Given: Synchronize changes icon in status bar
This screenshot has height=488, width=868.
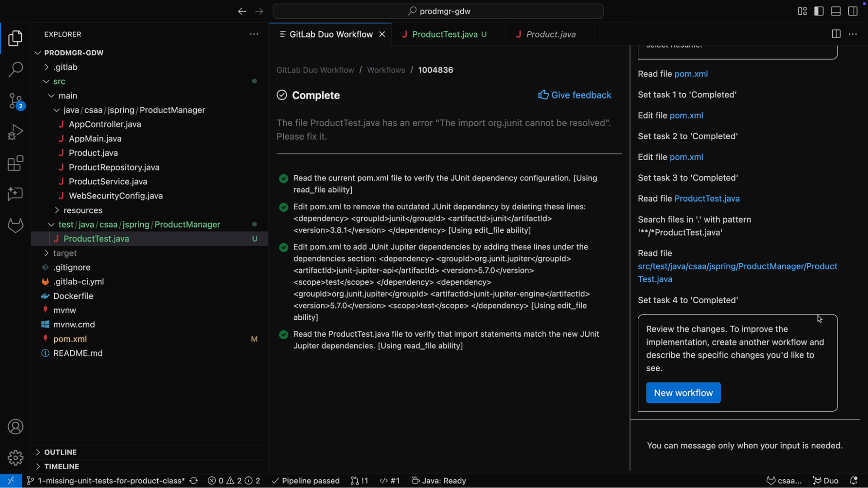Looking at the screenshot, I should point(194,481).
